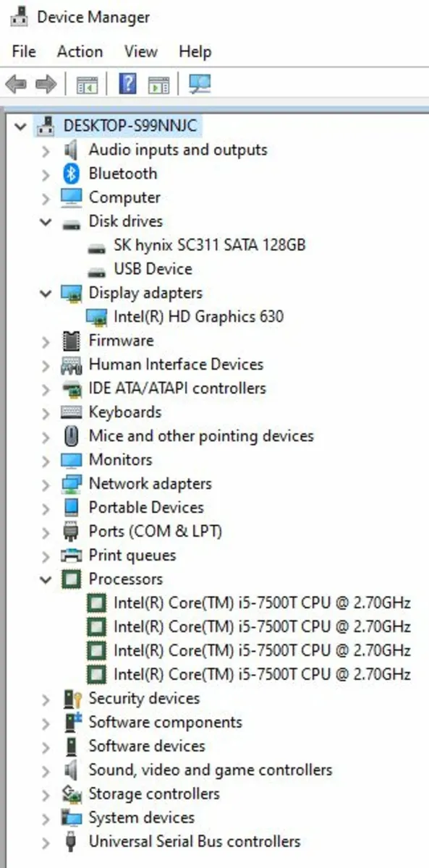The height and width of the screenshot is (868, 429).
Task: Select the Firmware label
Action: (x=121, y=341)
